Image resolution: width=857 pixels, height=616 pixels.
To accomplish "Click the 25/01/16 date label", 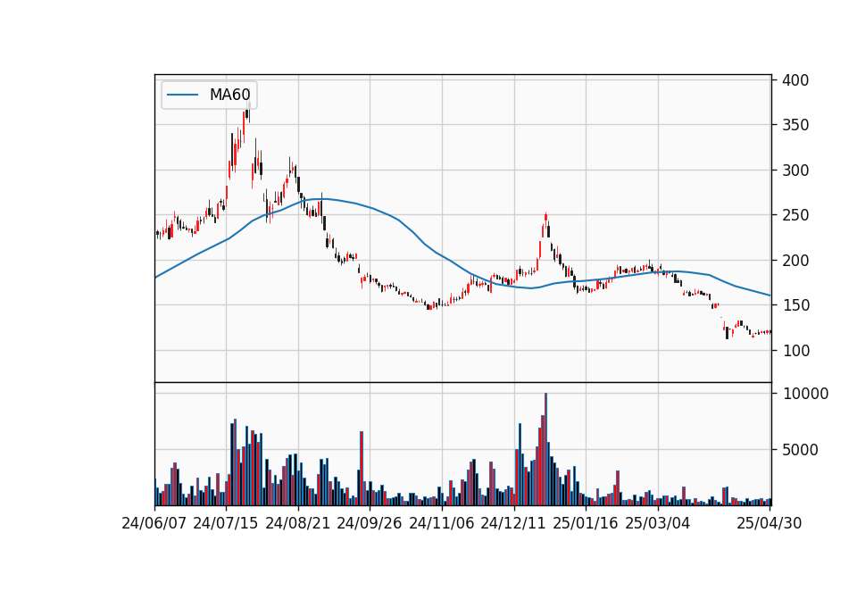I will [x=586, y=524].
